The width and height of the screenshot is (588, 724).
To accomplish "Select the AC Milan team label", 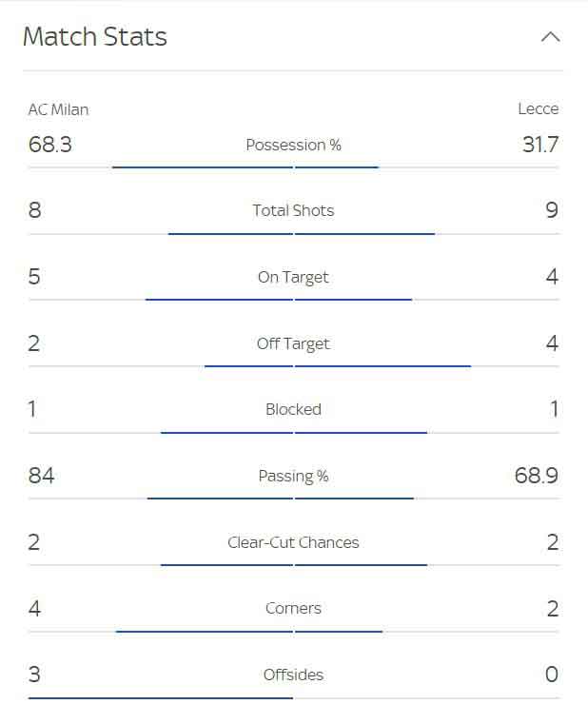I will tap(58, 110).
